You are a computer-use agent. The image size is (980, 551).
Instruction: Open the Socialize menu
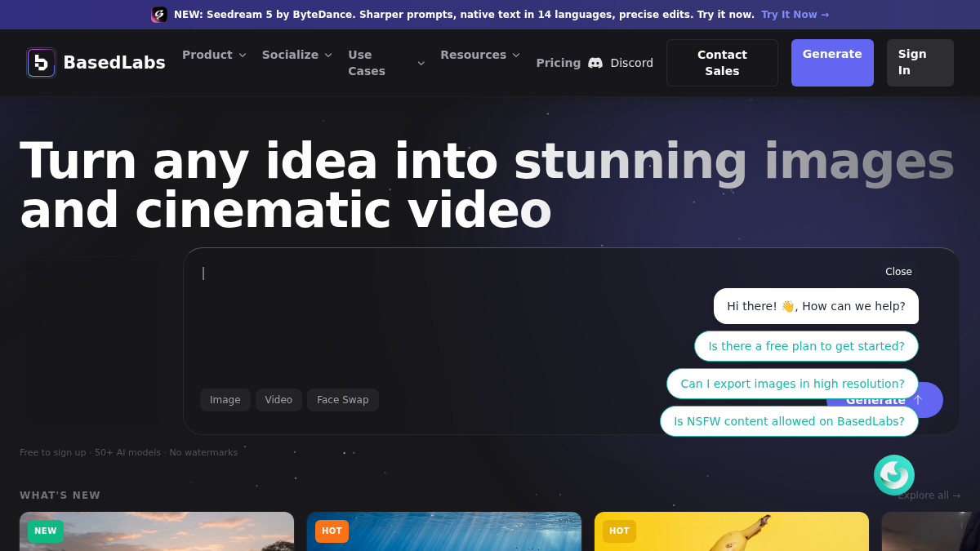297,55
